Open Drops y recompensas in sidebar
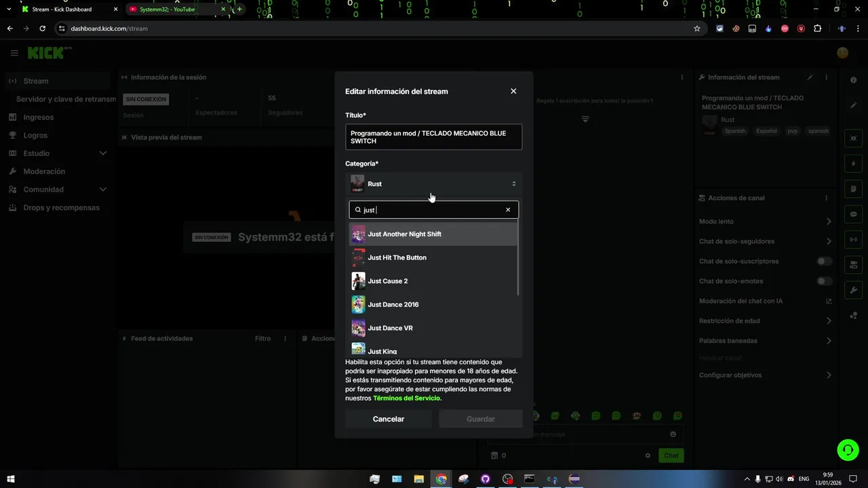The width and height of the screenshot is (868, 488). click(x=56, y=207)
